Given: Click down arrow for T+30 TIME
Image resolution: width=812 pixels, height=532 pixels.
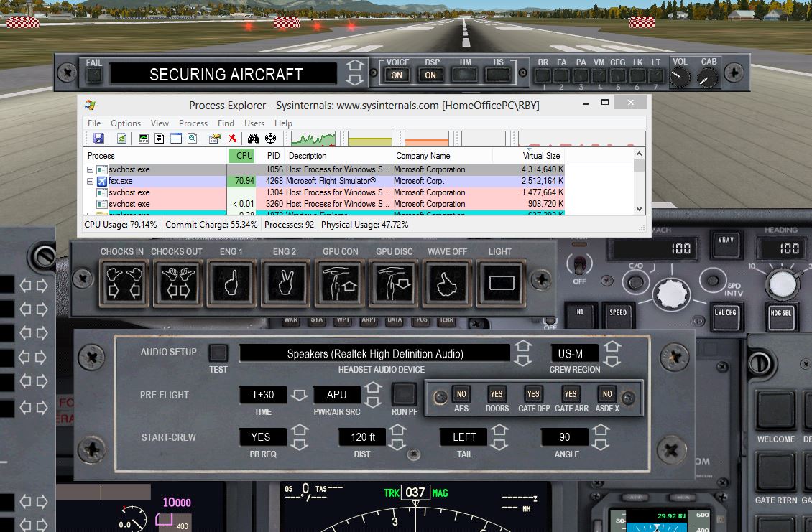Looking at the screenshot, I should coord(299,396).
